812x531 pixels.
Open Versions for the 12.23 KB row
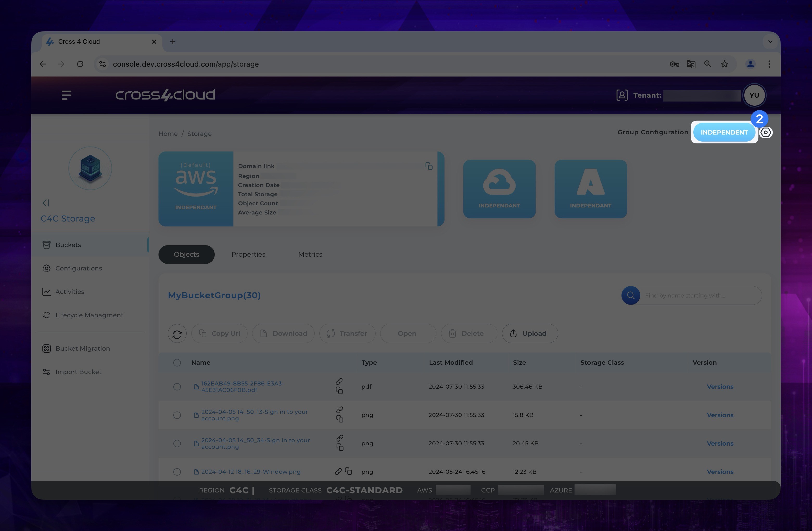point(720,472)
